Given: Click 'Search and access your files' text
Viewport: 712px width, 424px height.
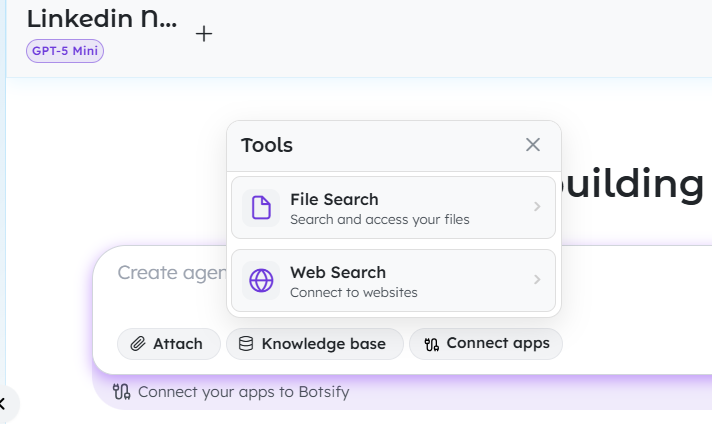Looking at the screenshot, I should [380, 220].
